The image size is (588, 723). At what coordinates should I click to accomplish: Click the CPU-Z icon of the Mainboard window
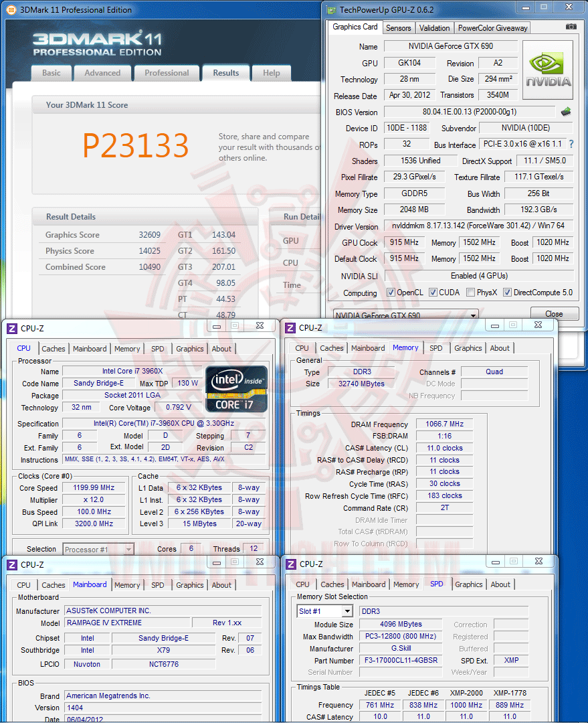13,565
